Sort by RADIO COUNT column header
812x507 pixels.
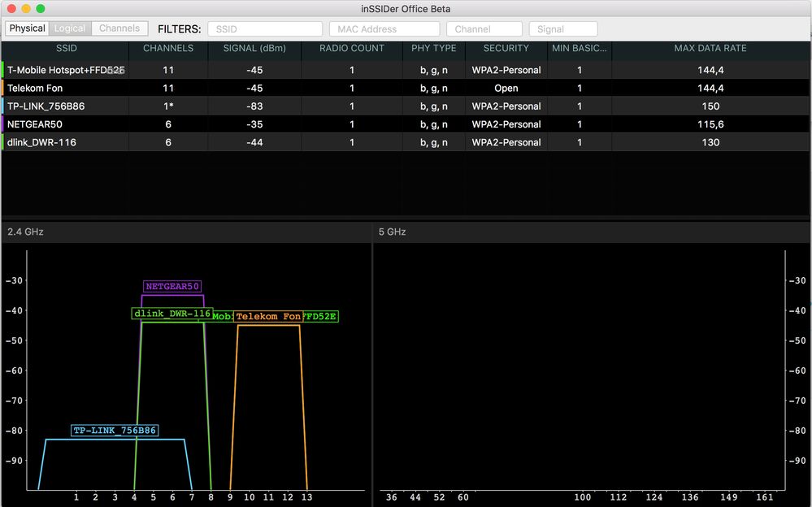pos(352,48)
